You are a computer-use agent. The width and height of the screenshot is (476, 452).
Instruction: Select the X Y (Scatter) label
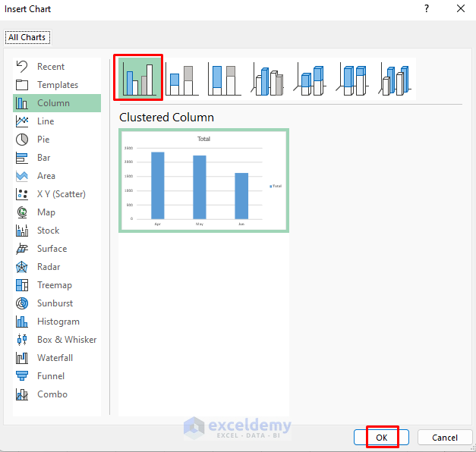click(x=61, y=194)
